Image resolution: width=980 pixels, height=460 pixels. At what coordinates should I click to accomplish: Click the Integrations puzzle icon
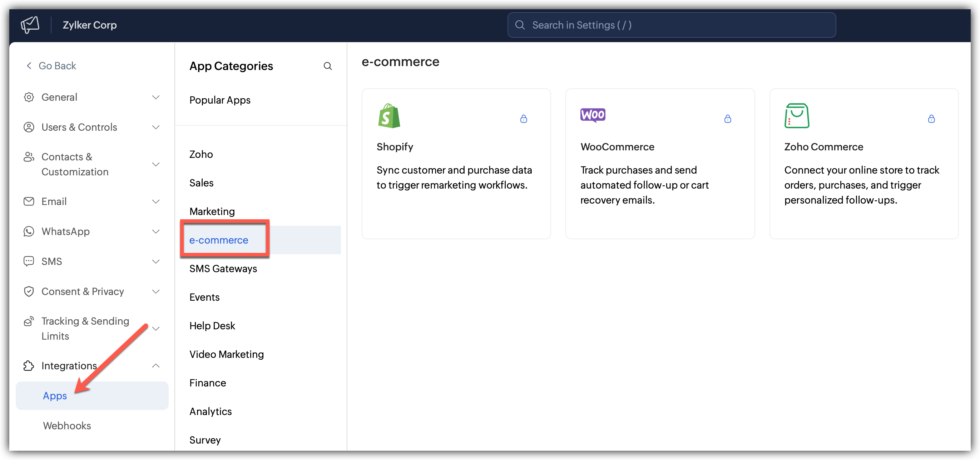[29, 366]
